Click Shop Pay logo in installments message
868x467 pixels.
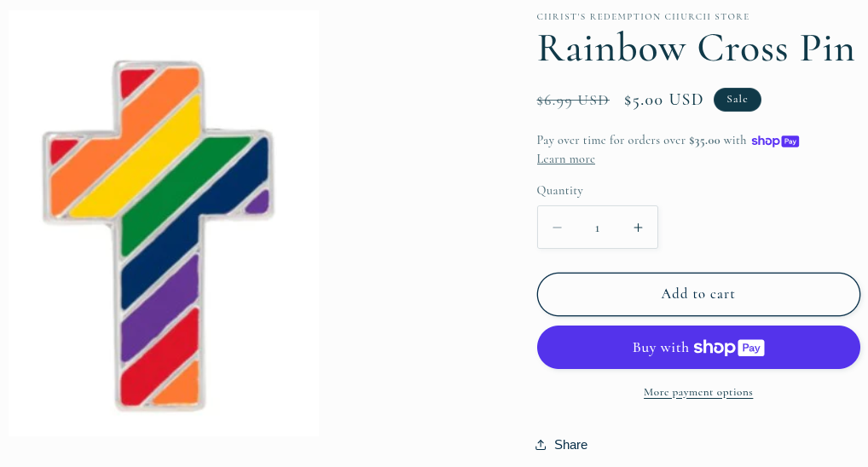(774, 141)
